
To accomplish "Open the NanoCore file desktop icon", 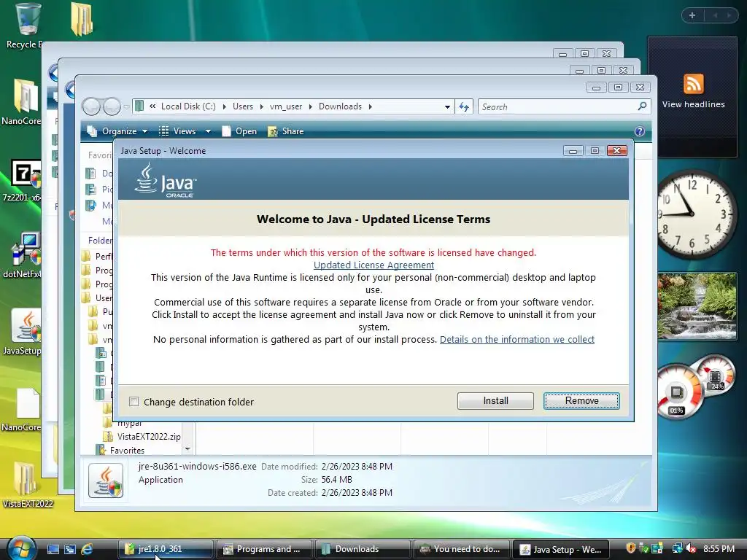I will click(x=23, y=410).
